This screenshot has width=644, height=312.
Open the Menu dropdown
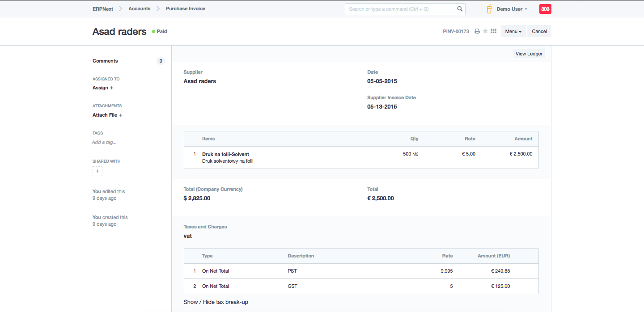(x=513, y=31)
